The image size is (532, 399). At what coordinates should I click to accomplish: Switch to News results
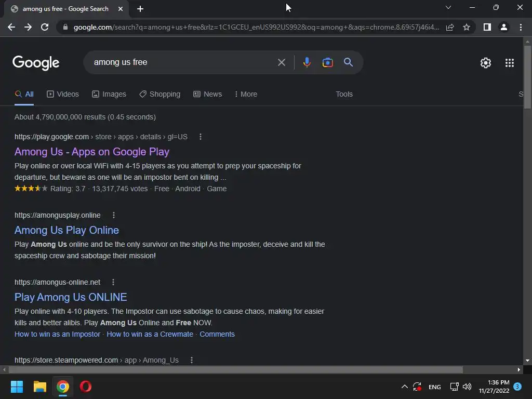[x=208, y=95]
